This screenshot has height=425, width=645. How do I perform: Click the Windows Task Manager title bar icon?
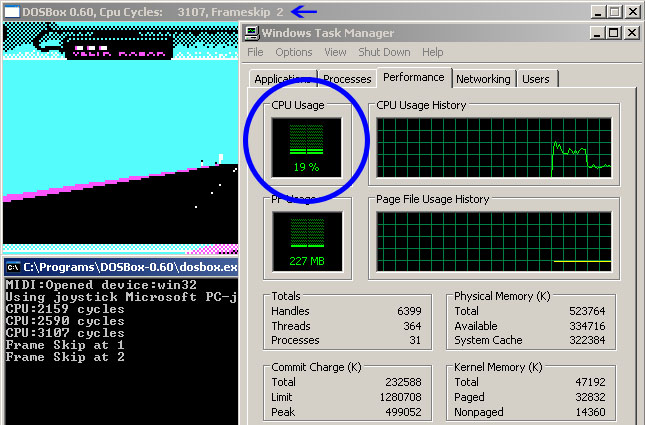252,33
